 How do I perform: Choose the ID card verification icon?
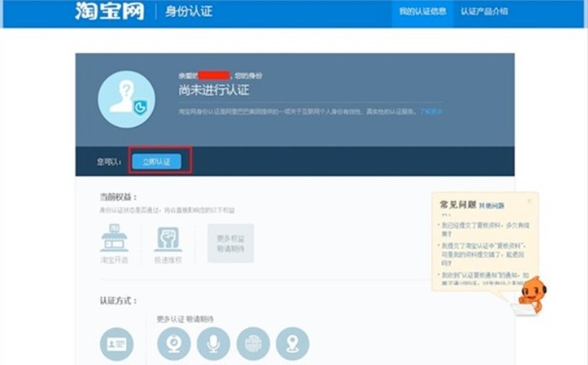(x=117, y=344)
